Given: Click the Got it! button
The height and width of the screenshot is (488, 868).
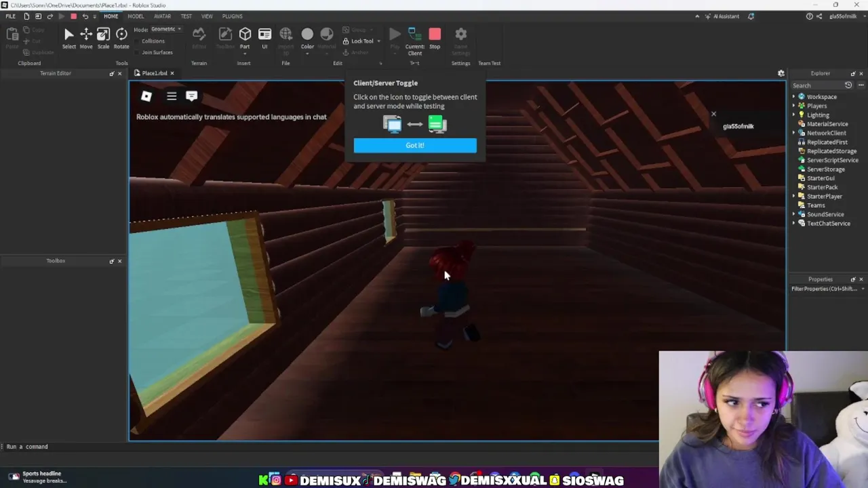Looking at the screenshot, I should (415, 145).
